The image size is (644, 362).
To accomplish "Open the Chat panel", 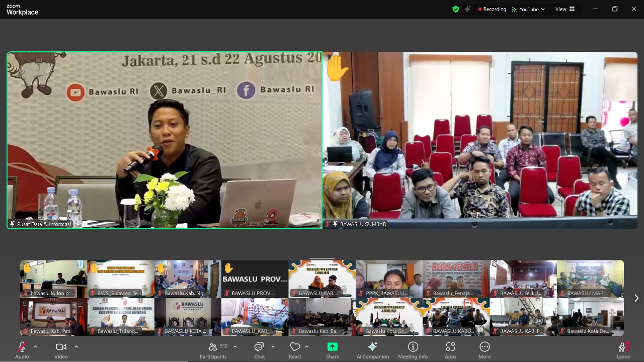I will pos(259,350).
